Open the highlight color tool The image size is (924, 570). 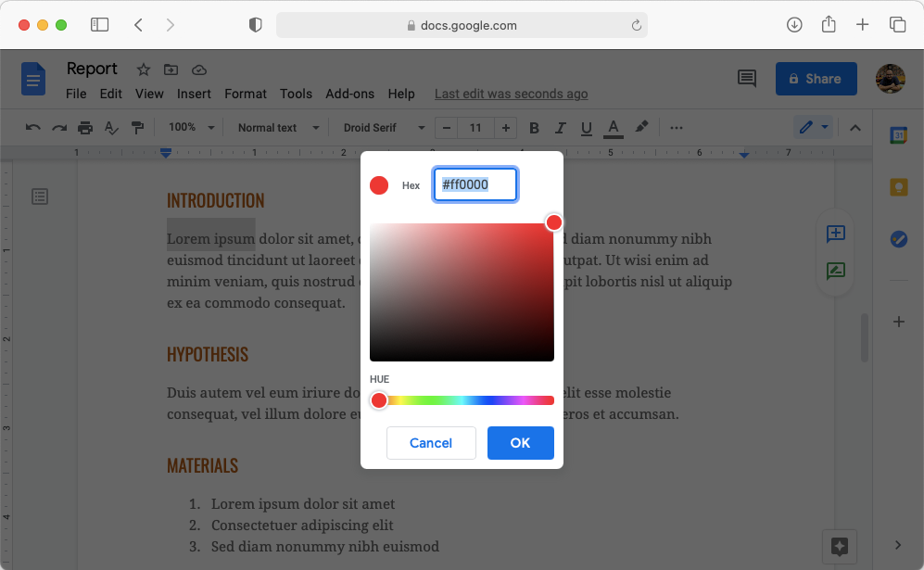(x=642, y=127)
